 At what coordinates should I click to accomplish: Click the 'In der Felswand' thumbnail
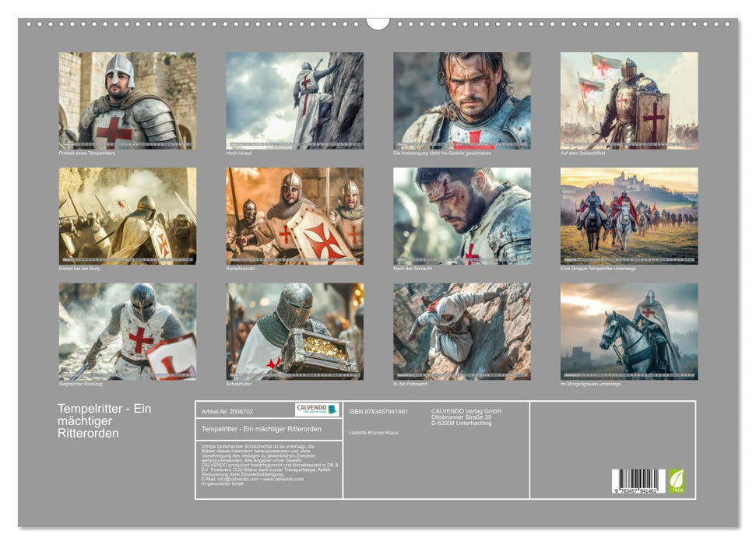pyautogui.click(x=462, y=331)
